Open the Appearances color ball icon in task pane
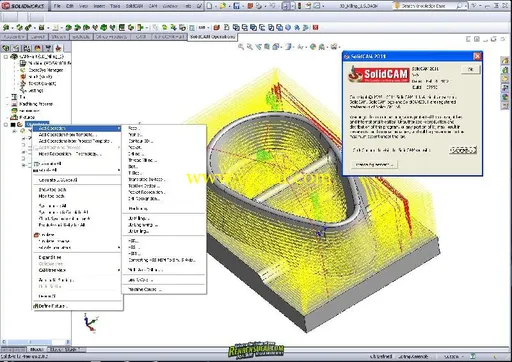The width and height of the screenshot is (512, 362). point(505,97)
